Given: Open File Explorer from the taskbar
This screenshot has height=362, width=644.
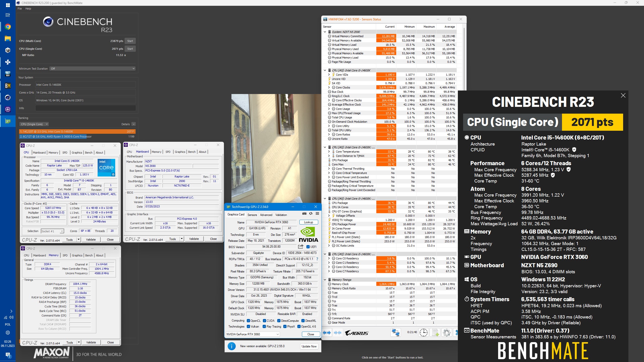Looking at the screenshot, I should (x=8, y=38).
